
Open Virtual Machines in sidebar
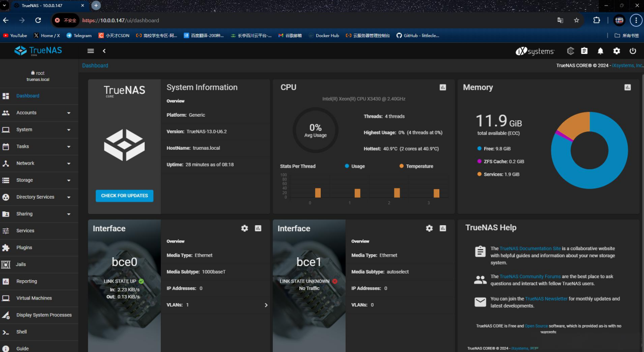coord(39,298)
